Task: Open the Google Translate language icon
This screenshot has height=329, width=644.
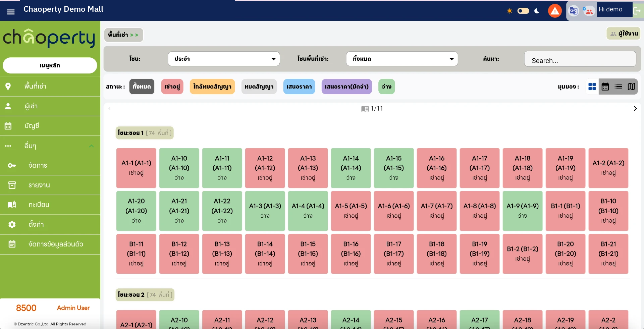Action: tap(574, 11)
